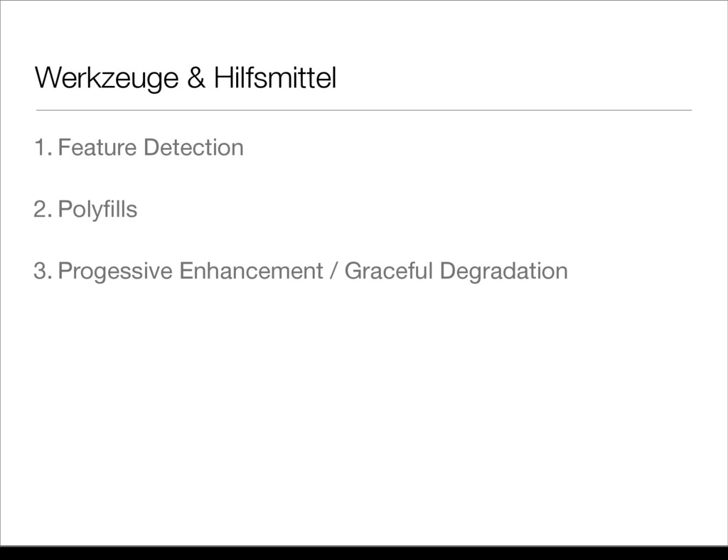Viewport: 728px width, 560px height.
Task: Click the blank slide area below the list
Action: tap(364, 413)
